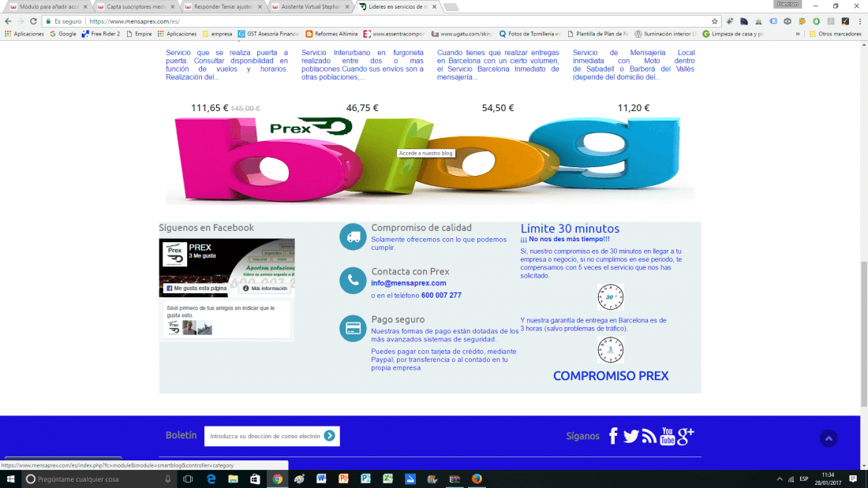Expand hidden bookmarks overflow chevron
The height and width of the screenshot is (488, 868).
point(798,34)
